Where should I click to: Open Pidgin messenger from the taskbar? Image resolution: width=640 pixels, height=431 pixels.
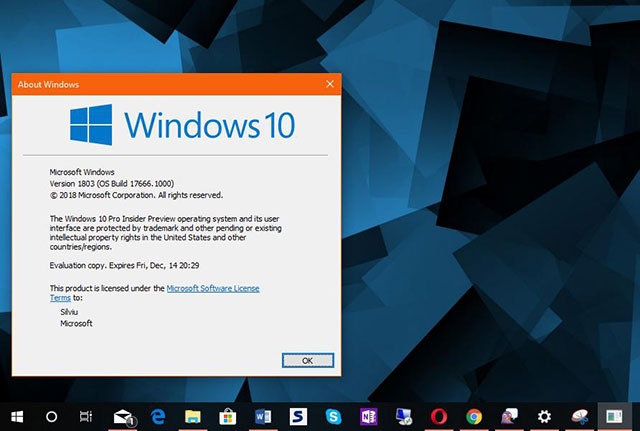tap(509, 417)
